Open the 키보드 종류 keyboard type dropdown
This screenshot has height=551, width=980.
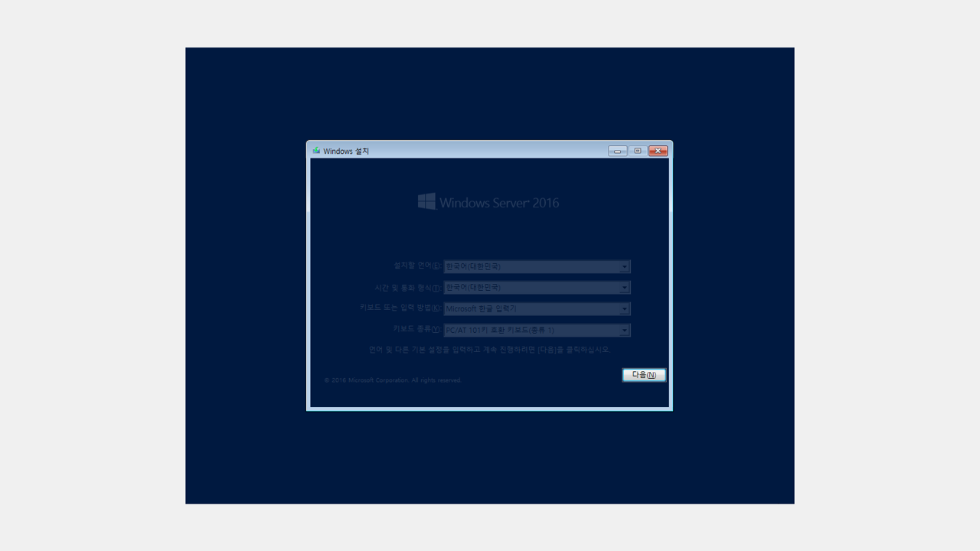click(x=537, y=331)
